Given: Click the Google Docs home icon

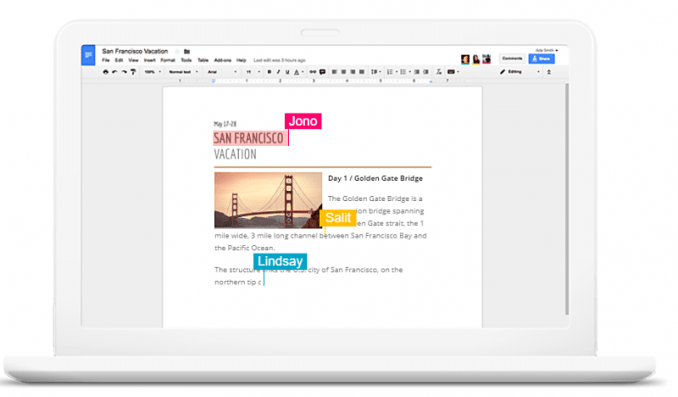Looking at the screenshot, I should click(88, 55).
